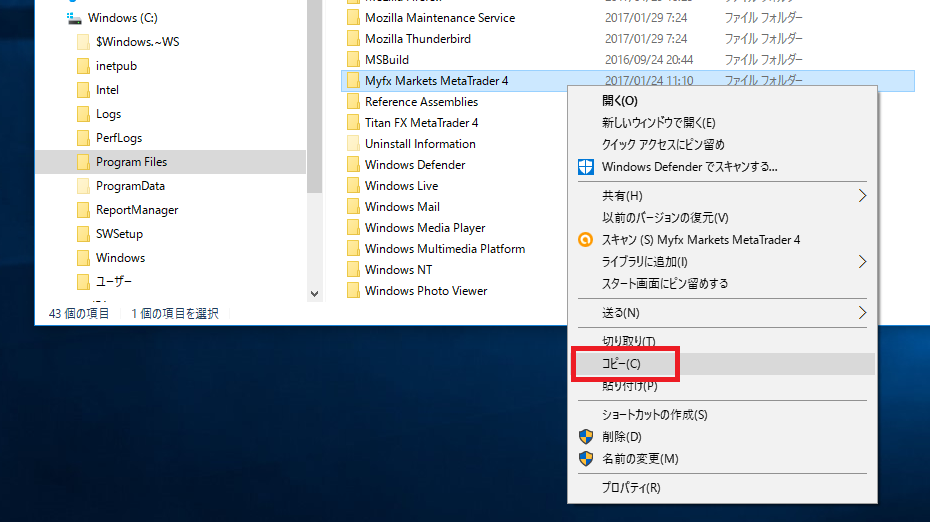This screenshot has width=930, height=522.
Task: Select the Mozilla Maintenance Service folder name
Action: [x=440, y=18]
